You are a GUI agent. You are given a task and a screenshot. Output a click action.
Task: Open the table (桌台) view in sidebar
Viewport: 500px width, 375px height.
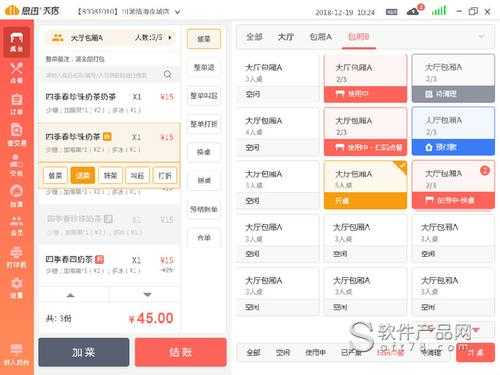(x=16, y=42)
